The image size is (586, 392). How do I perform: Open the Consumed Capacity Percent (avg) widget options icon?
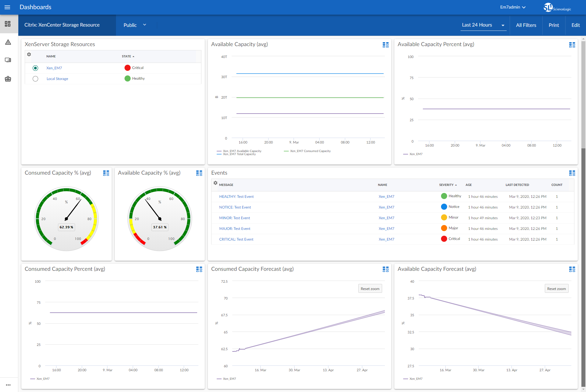[x=199, y=269]
